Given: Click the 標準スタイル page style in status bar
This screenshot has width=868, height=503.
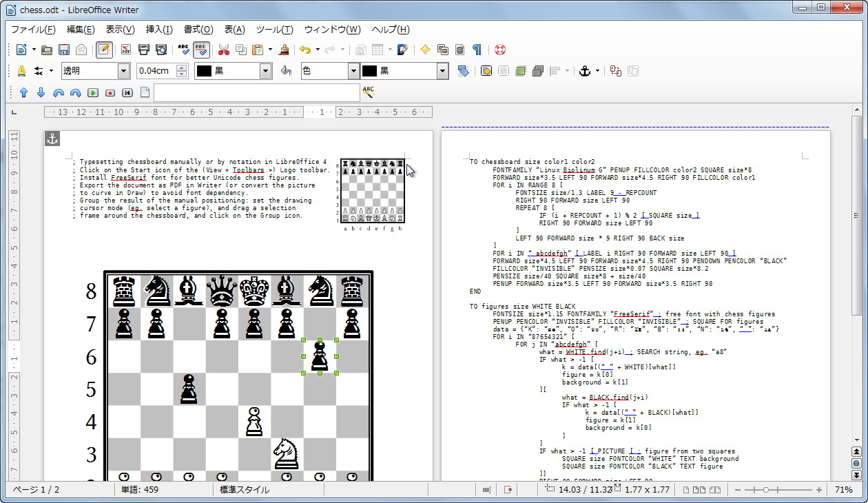Looking at the screenshot, I should 245,490.
